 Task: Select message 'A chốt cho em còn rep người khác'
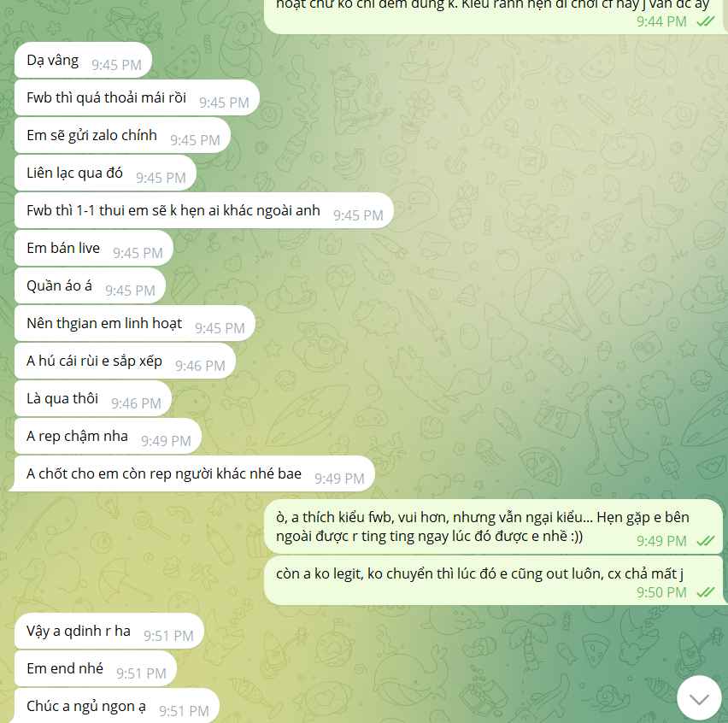pyautogui.click(x=192, y=474)
